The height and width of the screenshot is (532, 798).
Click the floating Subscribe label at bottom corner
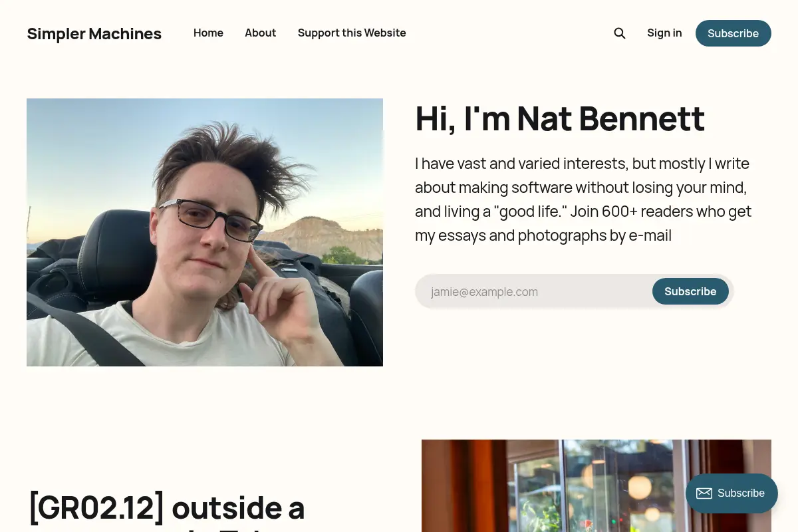741,493
